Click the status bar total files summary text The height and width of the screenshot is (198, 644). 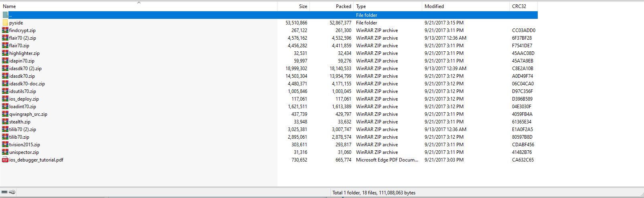374,193
